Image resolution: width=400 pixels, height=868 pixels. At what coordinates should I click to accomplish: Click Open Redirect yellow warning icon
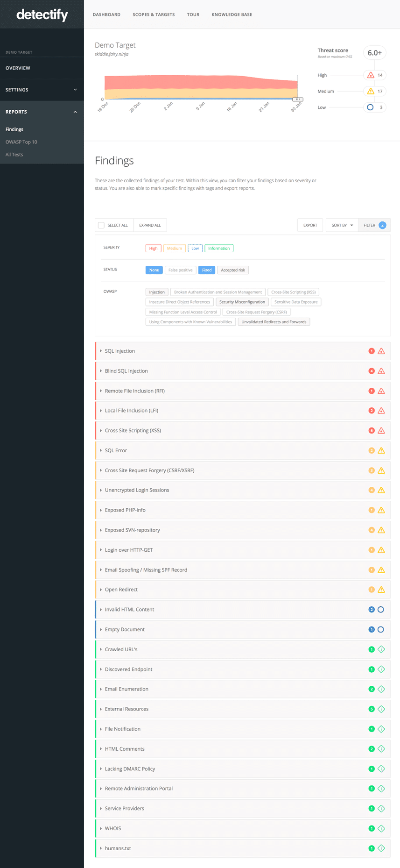tap(381, 590)
